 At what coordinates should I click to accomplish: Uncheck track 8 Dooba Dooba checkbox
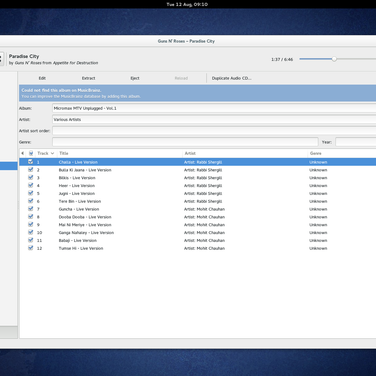point(31,217)
